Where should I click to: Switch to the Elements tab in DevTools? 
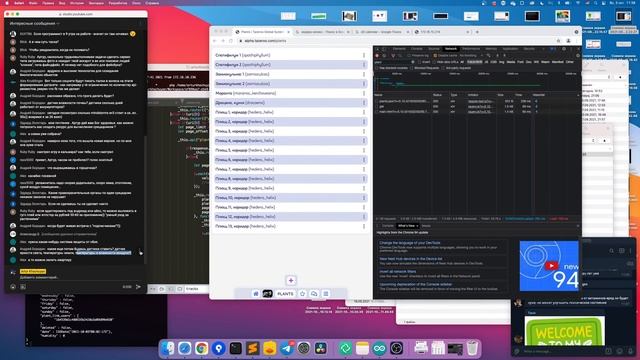(399, 49)
